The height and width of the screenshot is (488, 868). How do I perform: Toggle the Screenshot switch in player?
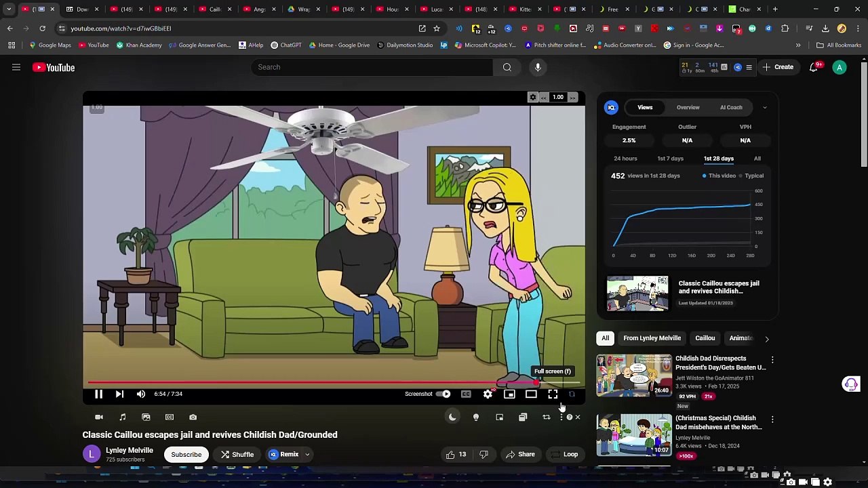(443, 394)
